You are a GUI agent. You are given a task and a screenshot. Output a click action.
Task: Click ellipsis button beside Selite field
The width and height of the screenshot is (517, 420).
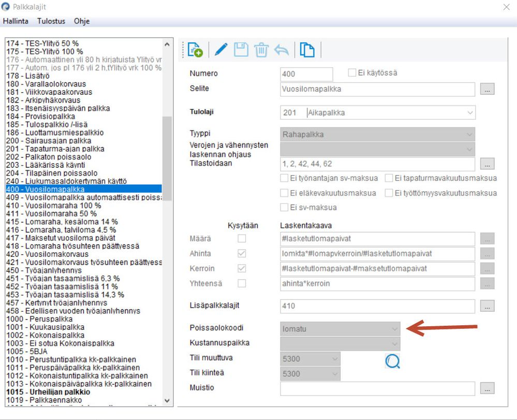click(488, 89)
